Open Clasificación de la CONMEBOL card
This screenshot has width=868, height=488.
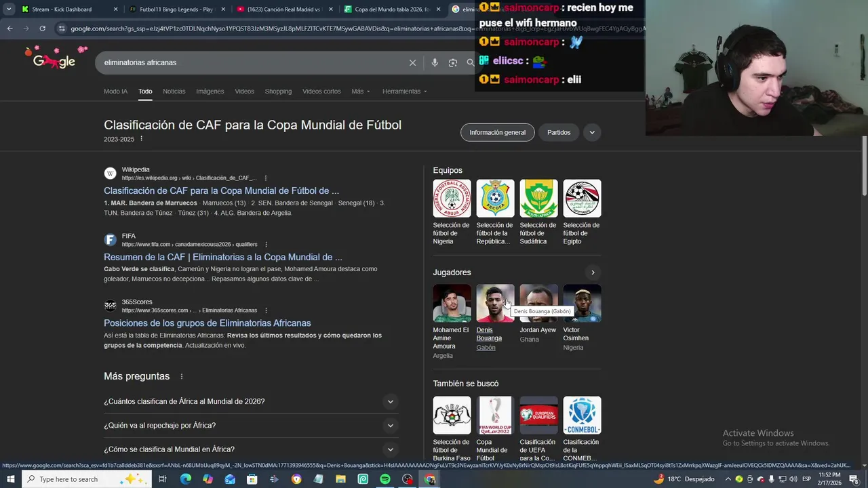pos(582,429)
